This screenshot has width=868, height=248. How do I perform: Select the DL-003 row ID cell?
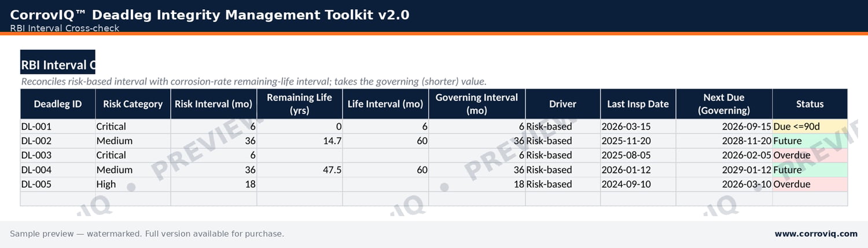pyautogui.click(x=58, y=156)
